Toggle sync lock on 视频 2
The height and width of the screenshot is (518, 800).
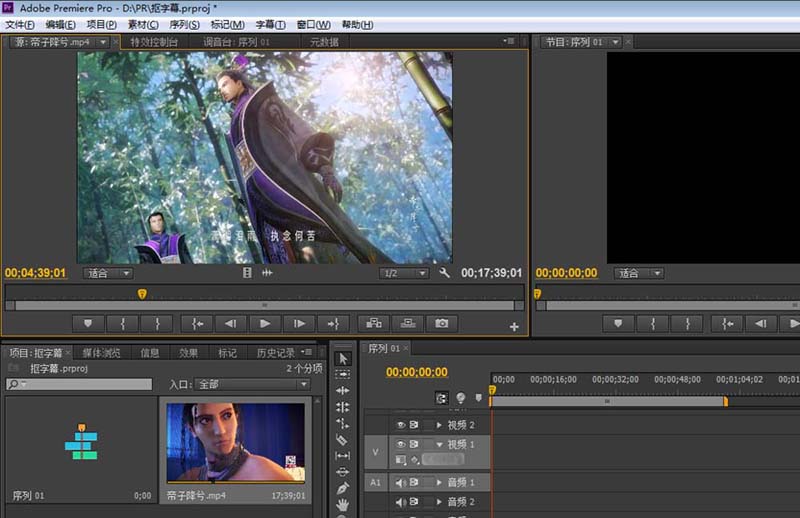pos(414,425)
